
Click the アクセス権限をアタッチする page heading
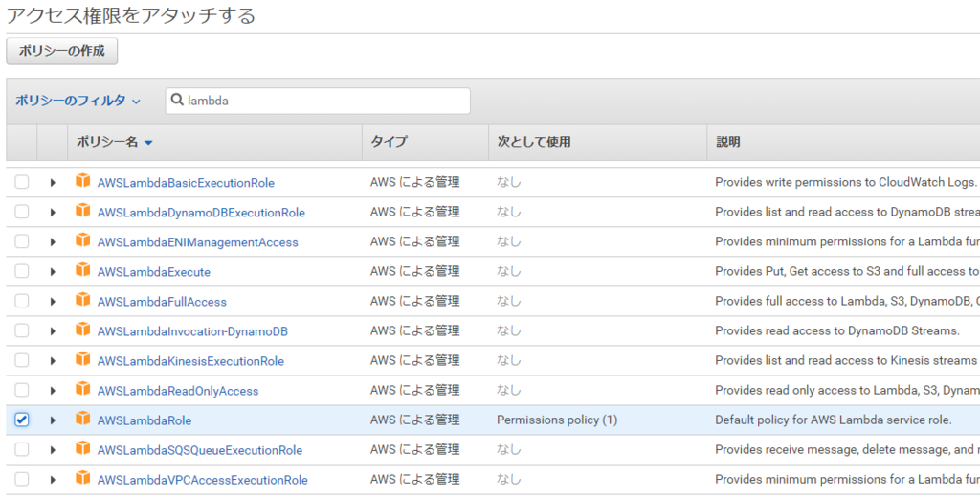(x=130, y=14)
